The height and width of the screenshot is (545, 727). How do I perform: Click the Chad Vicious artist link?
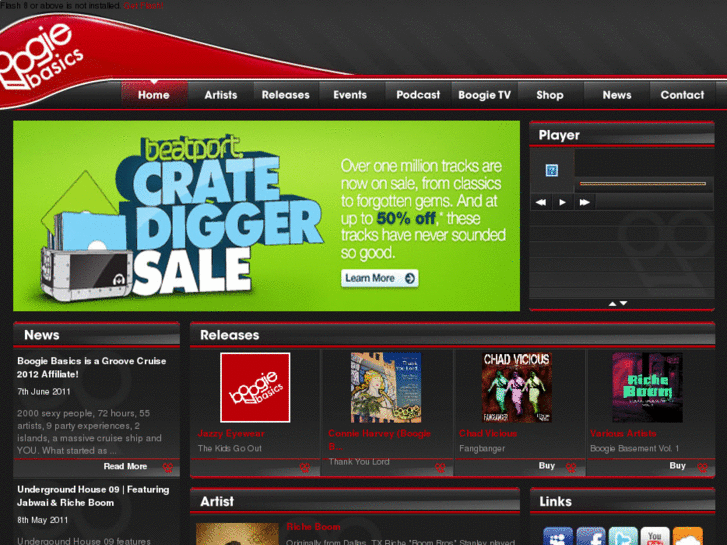[x=488, y=434]
